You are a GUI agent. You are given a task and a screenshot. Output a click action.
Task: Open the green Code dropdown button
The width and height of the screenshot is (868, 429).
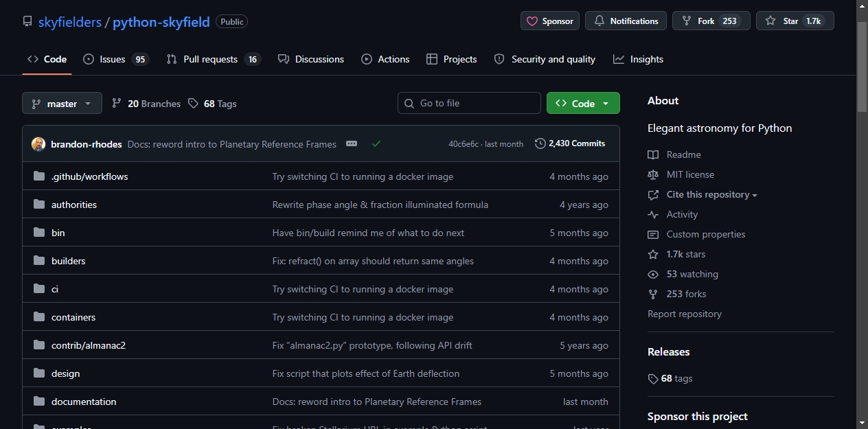tap(583, 103)
